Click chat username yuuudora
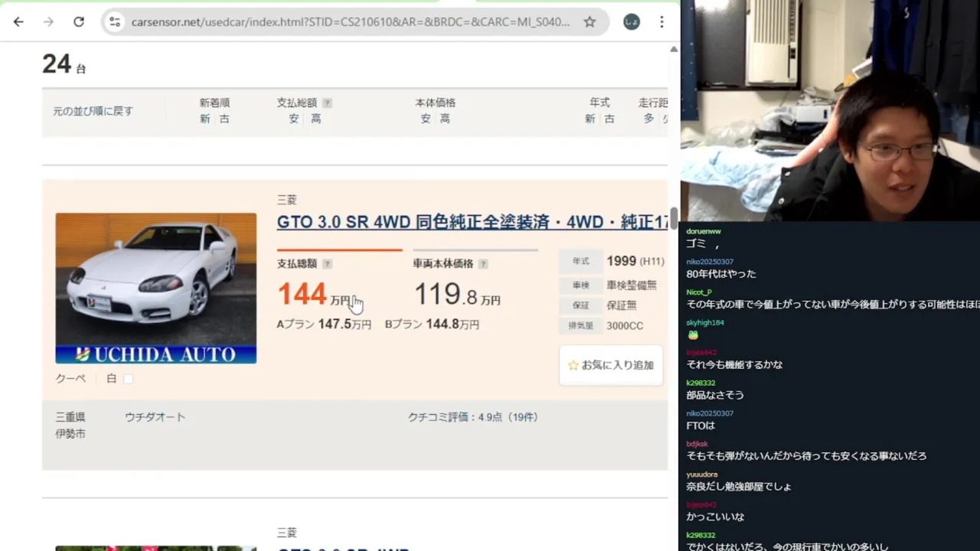The width and height of the screenshot is (980, 551). click(702, 474)
